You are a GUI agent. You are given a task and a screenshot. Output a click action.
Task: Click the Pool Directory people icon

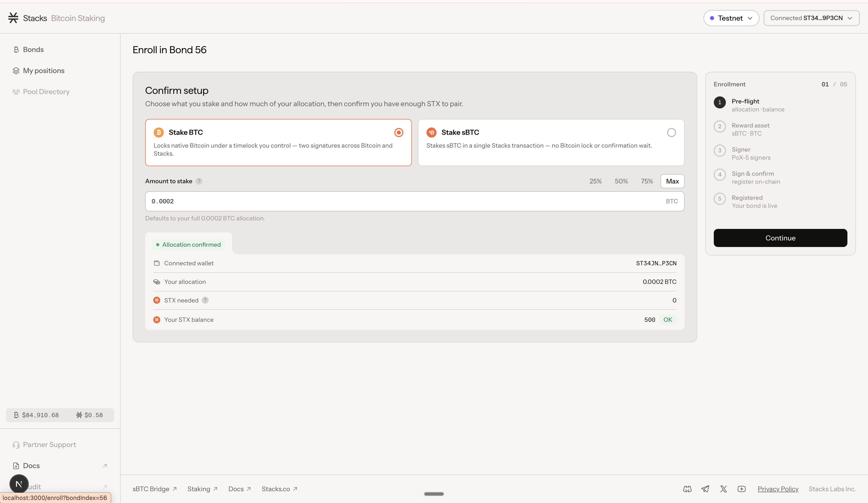pyautogui.click(x=16, y=92)
